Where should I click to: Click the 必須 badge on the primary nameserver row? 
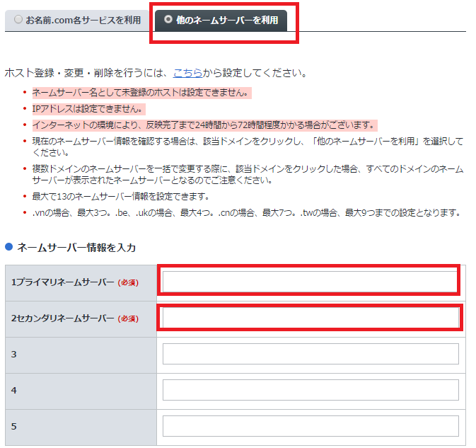(x=128, y=282)
